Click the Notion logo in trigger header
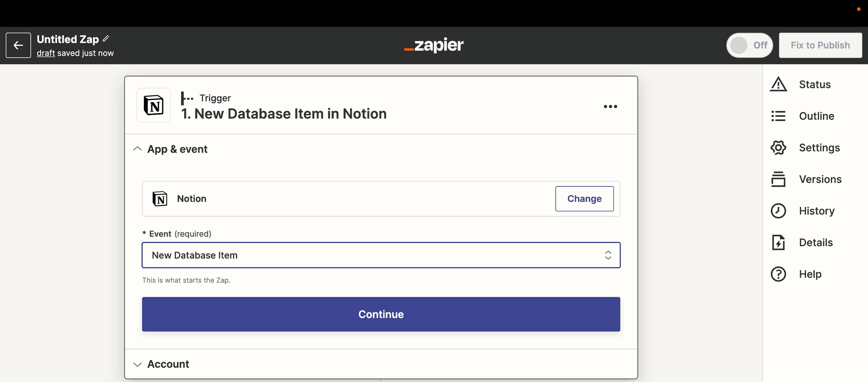 coord(154,105)
